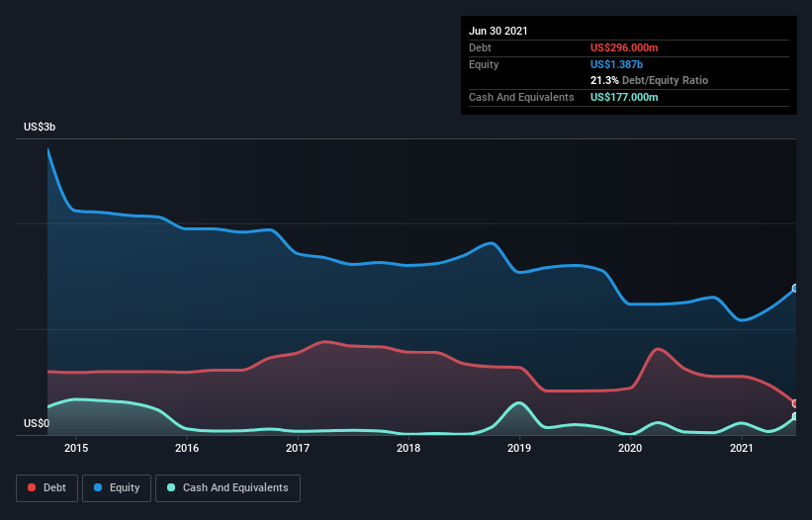The image size is (812, 520).
Task: Click the 2016 x-axis label
Action: click(187, 448)
